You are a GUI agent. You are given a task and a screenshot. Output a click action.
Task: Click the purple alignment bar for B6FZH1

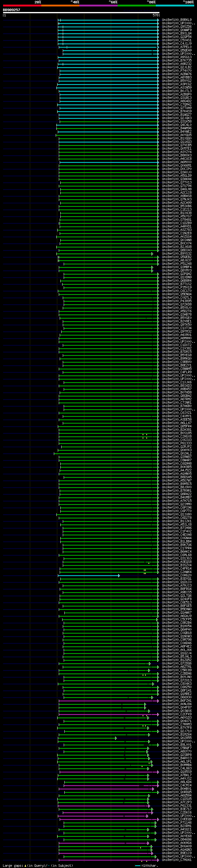coord(109,700)
